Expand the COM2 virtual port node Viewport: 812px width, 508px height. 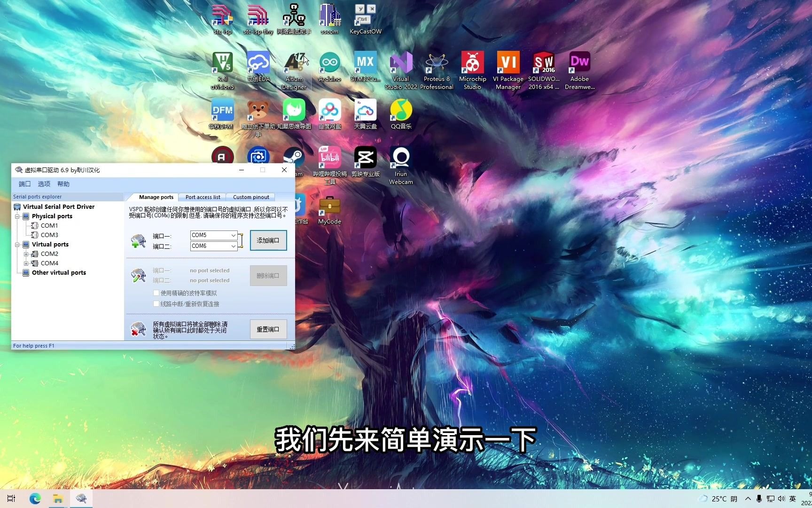(27, 254)
